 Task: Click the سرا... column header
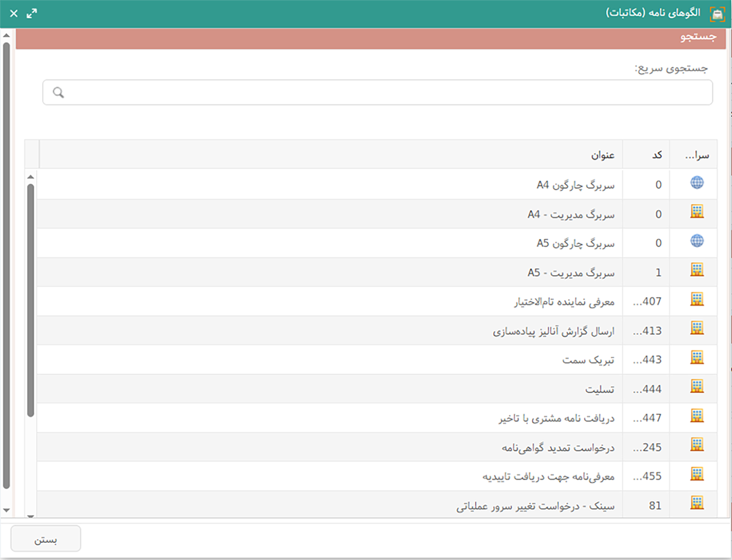693,154
